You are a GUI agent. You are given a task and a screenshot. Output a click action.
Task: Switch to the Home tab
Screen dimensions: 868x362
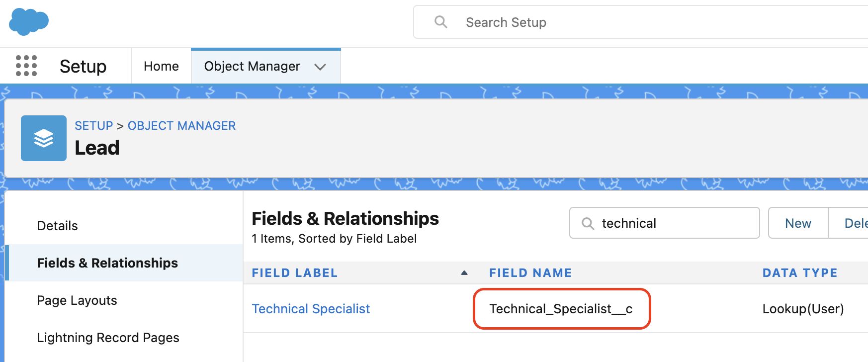[x=161, y=66]
